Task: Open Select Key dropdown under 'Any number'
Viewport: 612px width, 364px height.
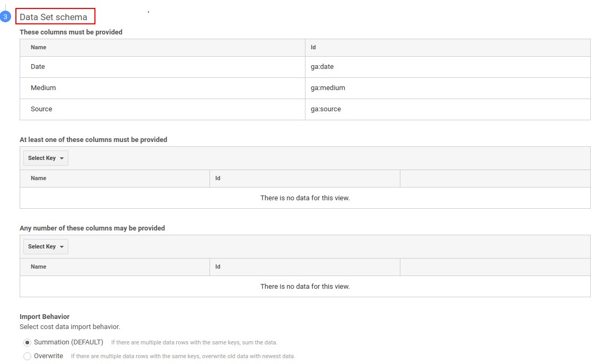Action: pyautogui.click(x=46, y=246)
